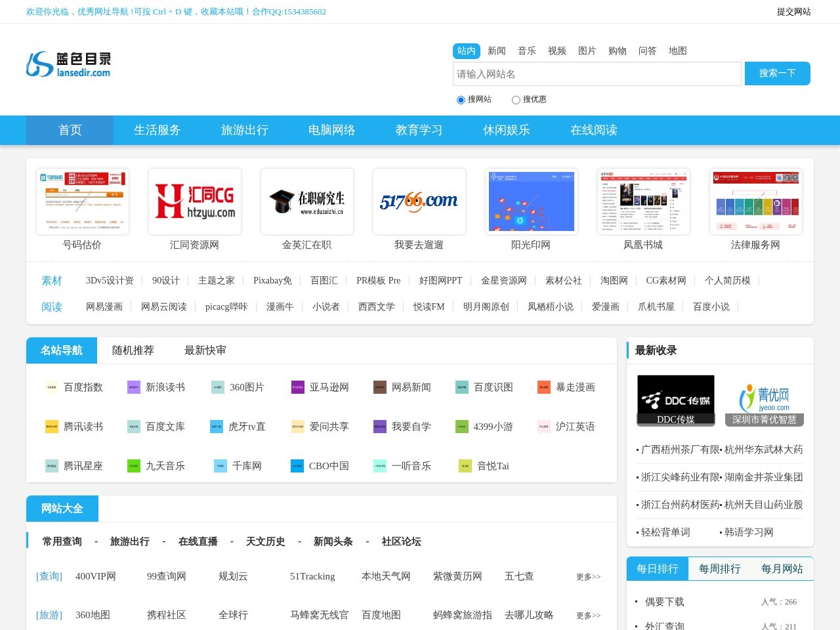Click the 虎牙tv直 site icon
This screenshot has width=840, height=630.
click(x=217, y=427)
